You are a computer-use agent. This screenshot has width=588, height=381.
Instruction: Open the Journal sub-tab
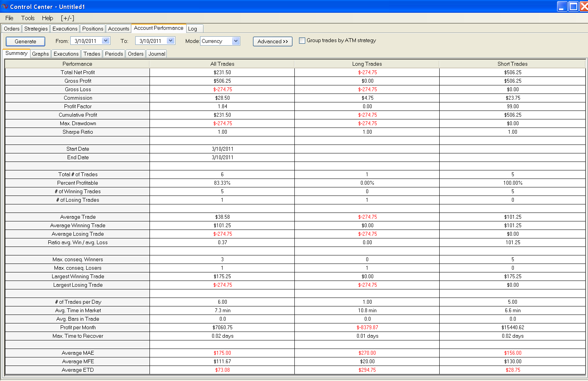[x=157, y=54]
